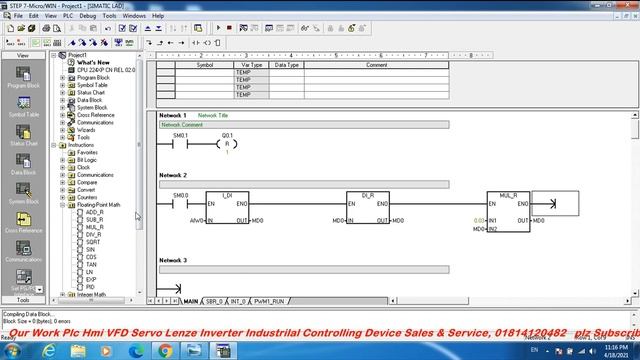Switch to the INT_0 tab
640x360 pixels.
238,301
